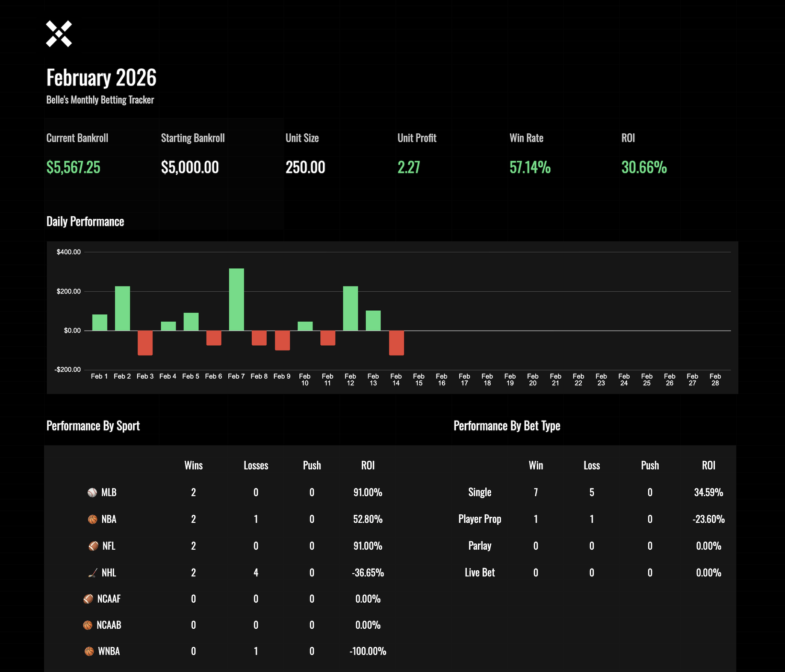Viewport: 785px width, 672px height.
Task: Click the Current Bankroll value $5,567.25
Action: [x=73, y=167]
